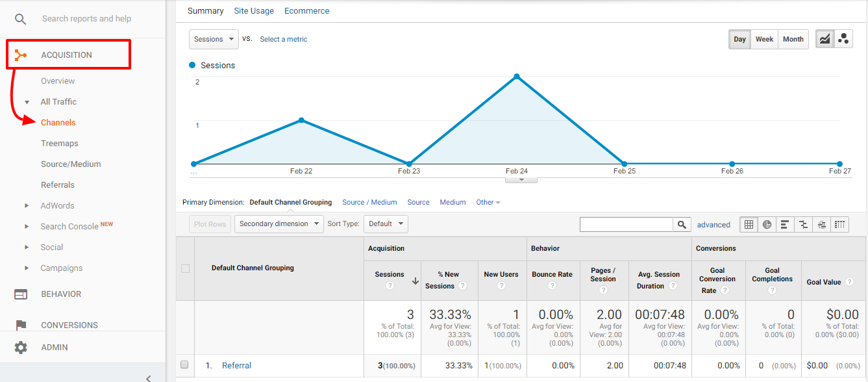Select the percentage performance bars view
The width and height of the screenshot is (868, 382).
(x=785, y=224)
